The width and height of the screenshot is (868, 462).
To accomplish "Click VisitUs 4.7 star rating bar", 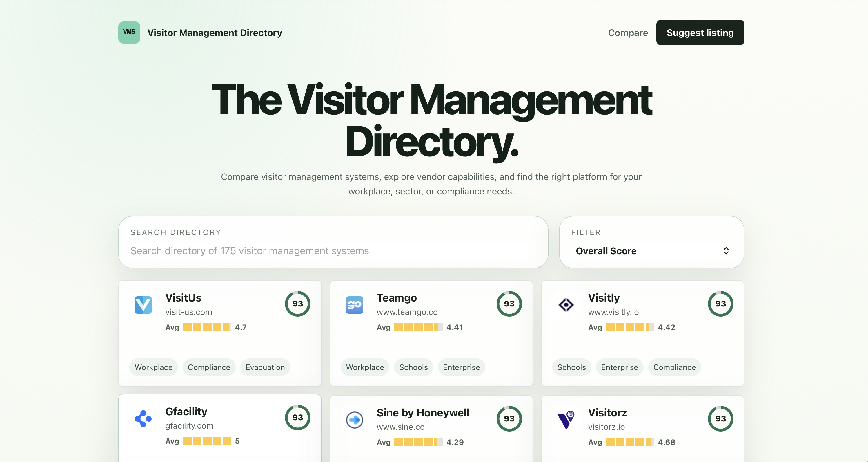I will coord(207,327).
